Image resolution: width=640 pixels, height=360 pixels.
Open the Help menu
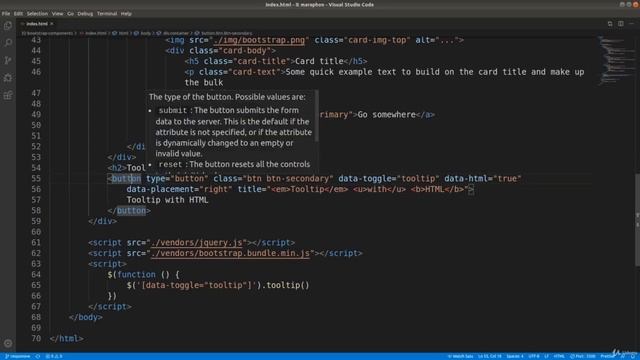tap(126, 13)
